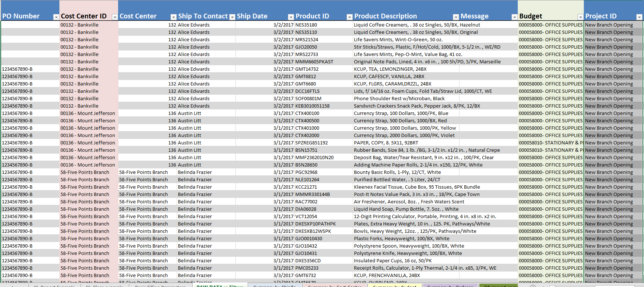
Task: Click the STATIONARY budget cell in SPZREG851192 row
Action: (x=551, y=143)
